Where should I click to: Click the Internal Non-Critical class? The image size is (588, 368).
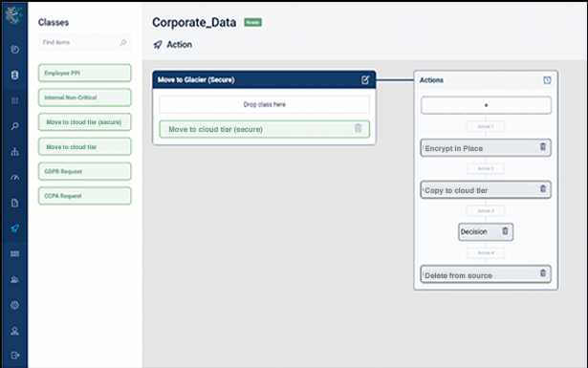(x=85, y=97)
